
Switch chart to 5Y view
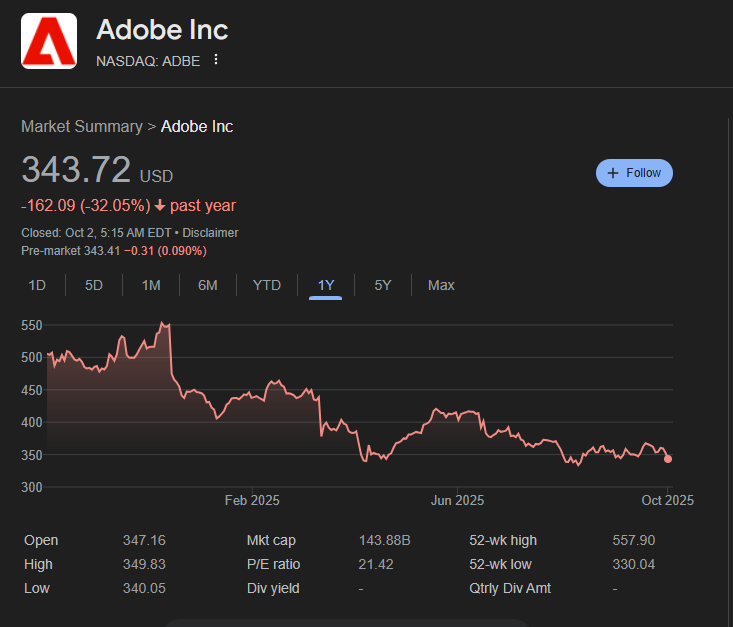383,285
